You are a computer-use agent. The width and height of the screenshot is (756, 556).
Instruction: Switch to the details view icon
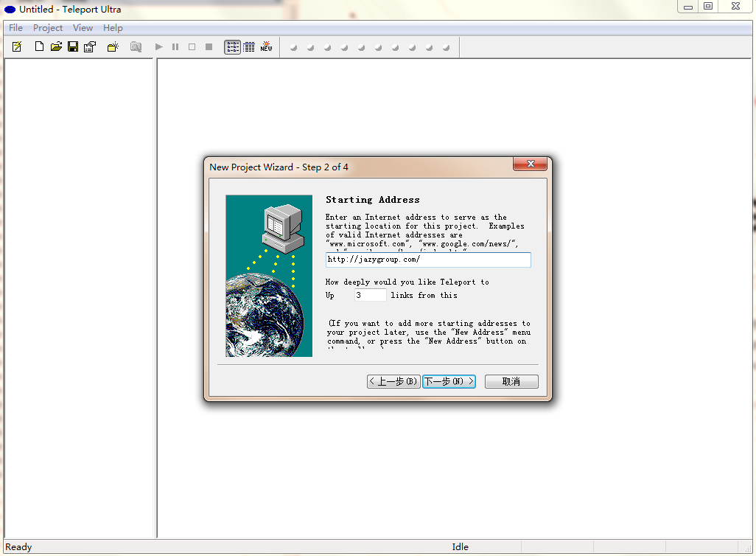249,47
